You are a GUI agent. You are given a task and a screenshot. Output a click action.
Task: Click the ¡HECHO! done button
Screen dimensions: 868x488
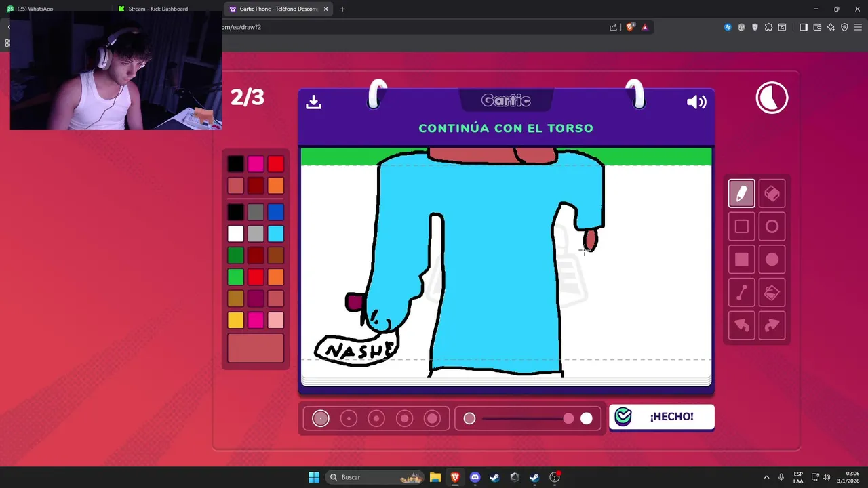661,417
